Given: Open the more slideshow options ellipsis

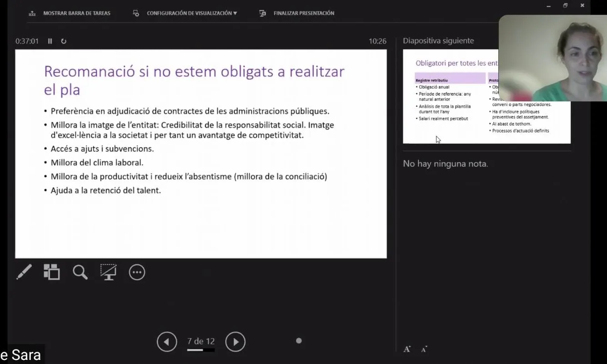Looking at the screenshot, I should [136, 272].
